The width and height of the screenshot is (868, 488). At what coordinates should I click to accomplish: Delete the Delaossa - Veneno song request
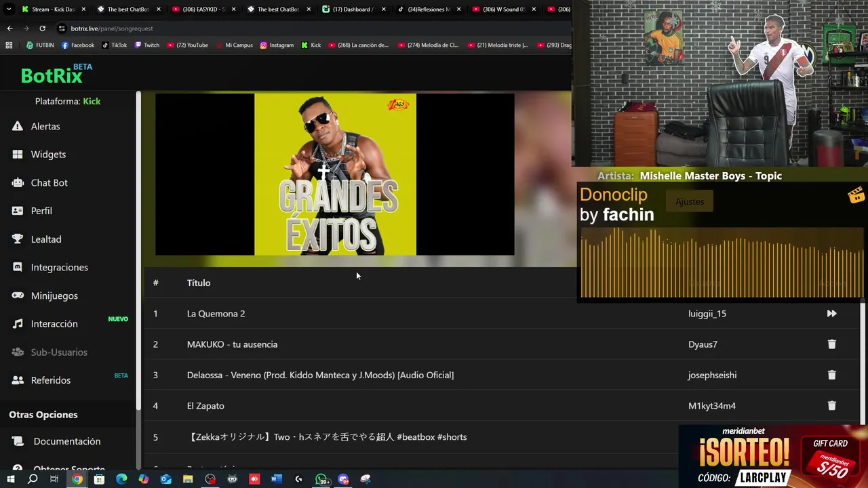(x=831, y=375)
